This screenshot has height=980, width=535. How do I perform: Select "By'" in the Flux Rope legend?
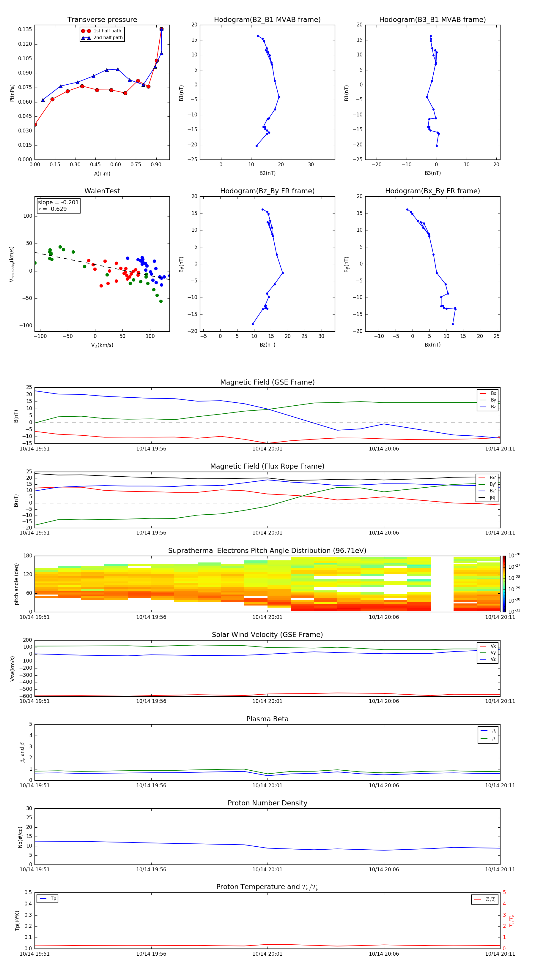pos(487,484)
